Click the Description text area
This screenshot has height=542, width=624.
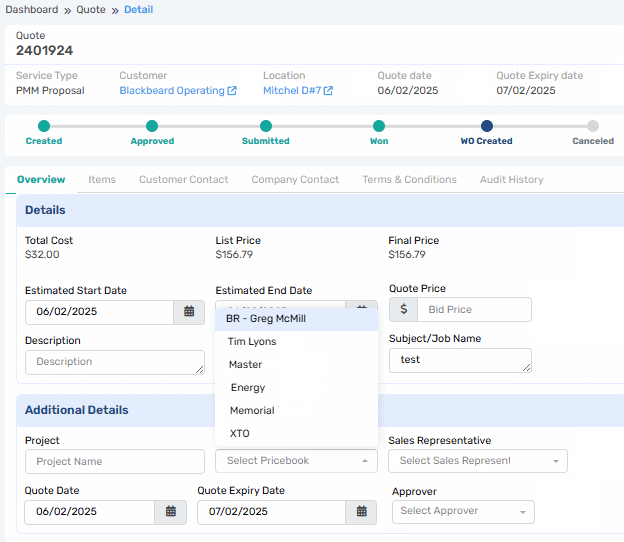(115, 362)
